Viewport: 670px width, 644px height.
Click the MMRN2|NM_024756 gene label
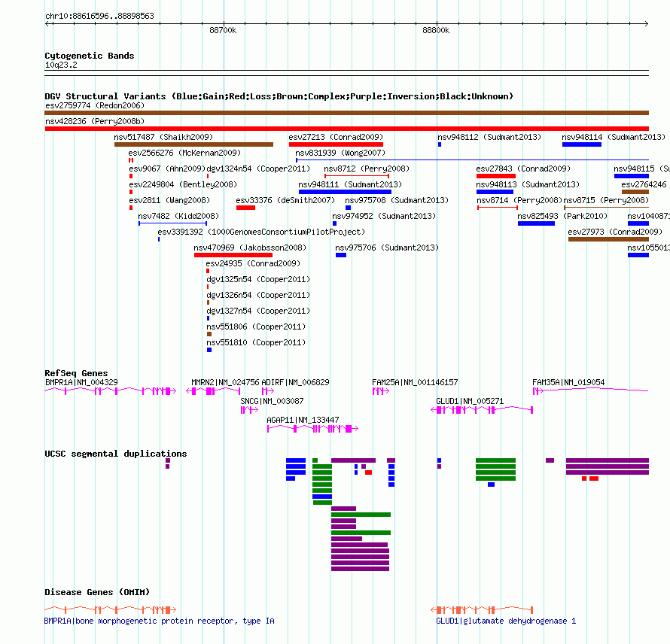click(x=225, y=383)
